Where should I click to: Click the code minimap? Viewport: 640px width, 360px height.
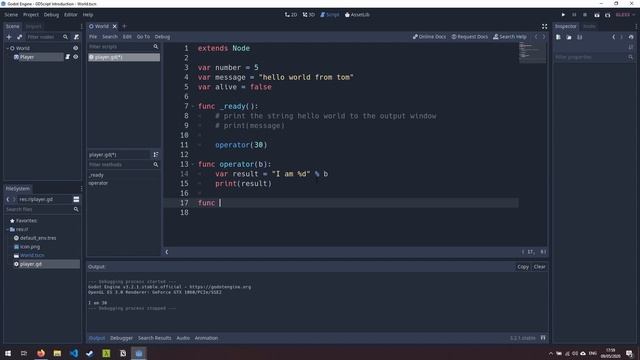coord(532,53)
